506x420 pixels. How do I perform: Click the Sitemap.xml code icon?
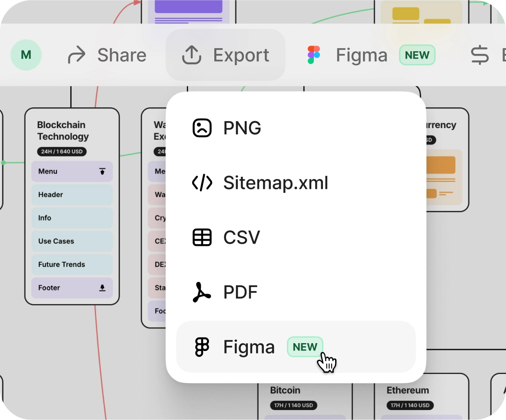pyautogui.click(x=202, y=182)
